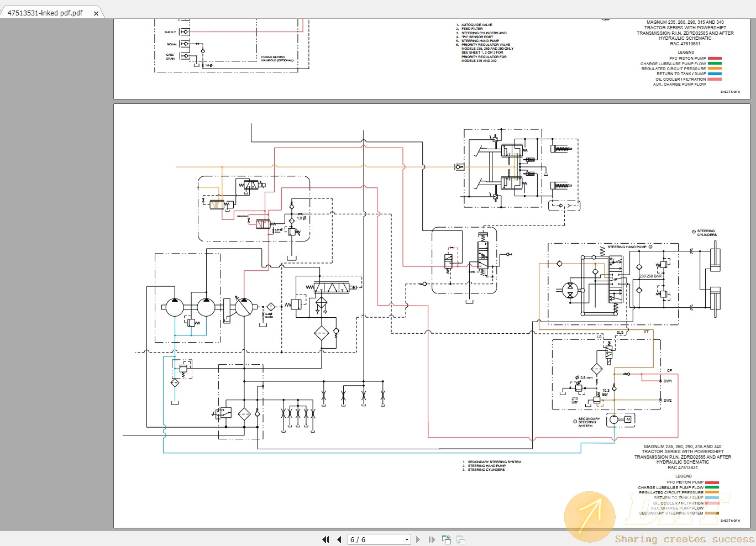756x546 pixels.
Task: Click the SHEET 6 OF 6 label
Action: click(729, 520)
